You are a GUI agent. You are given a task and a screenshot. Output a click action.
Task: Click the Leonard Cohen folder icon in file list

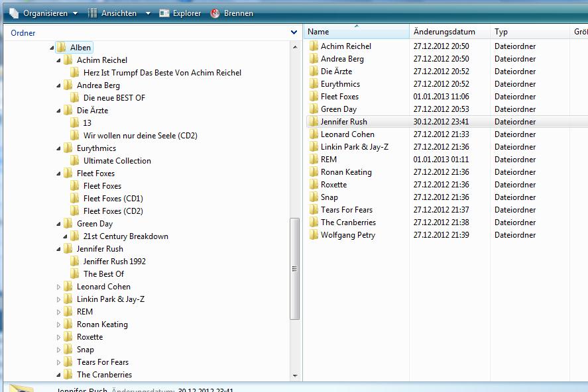(x=314, y=134)
